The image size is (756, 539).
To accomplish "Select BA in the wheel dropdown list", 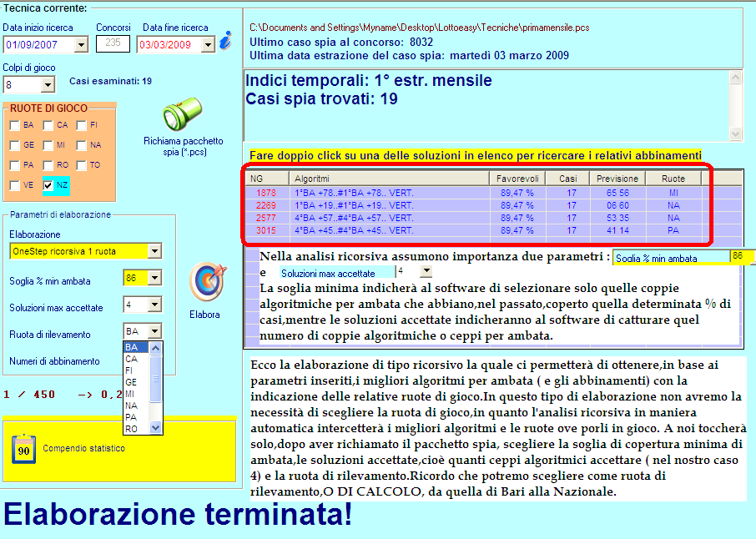I will [137, 347].
